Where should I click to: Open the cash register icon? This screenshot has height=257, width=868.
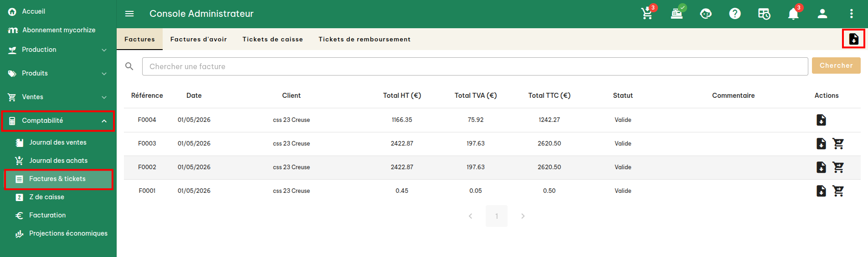tap(677, 13)
